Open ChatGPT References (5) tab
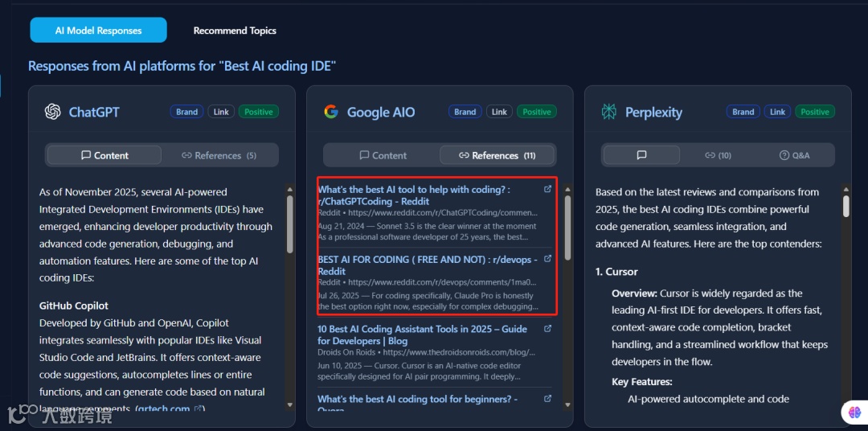 point(219,155)
